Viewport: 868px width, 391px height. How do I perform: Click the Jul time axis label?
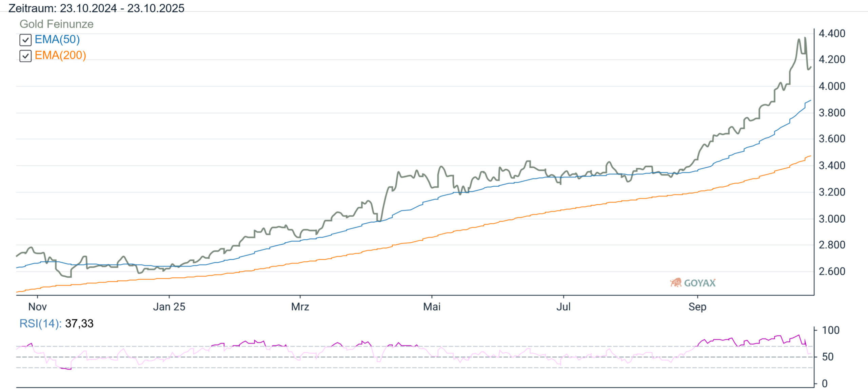pyautogui.click(x=563, y=307)
